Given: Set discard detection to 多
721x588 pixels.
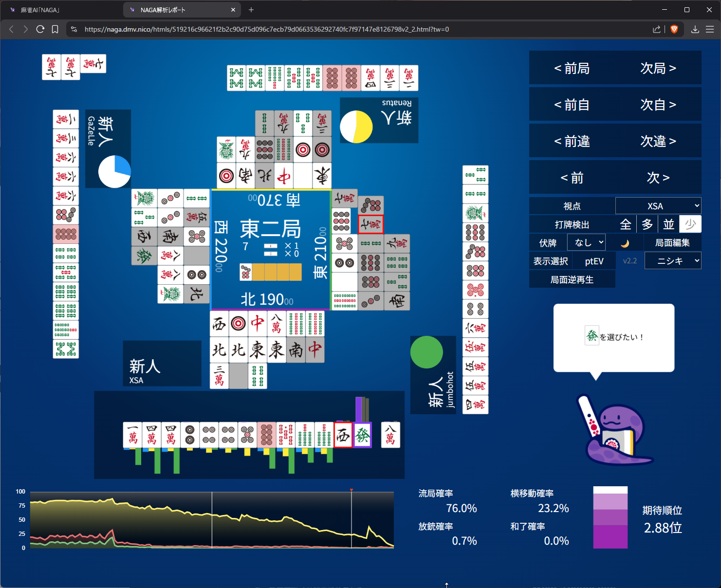Looking at the screenshot, I should tap(647, 224).
